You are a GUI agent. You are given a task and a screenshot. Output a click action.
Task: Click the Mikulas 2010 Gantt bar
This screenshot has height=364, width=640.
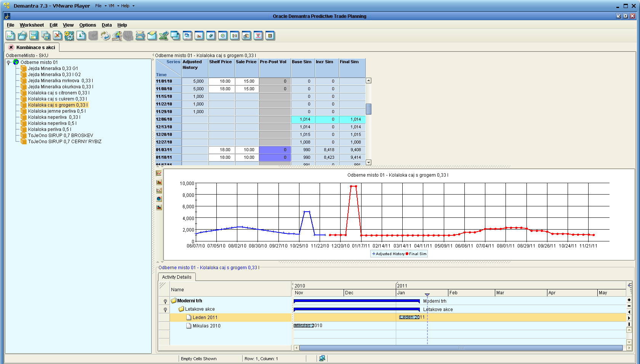click(x=304, y=326)
